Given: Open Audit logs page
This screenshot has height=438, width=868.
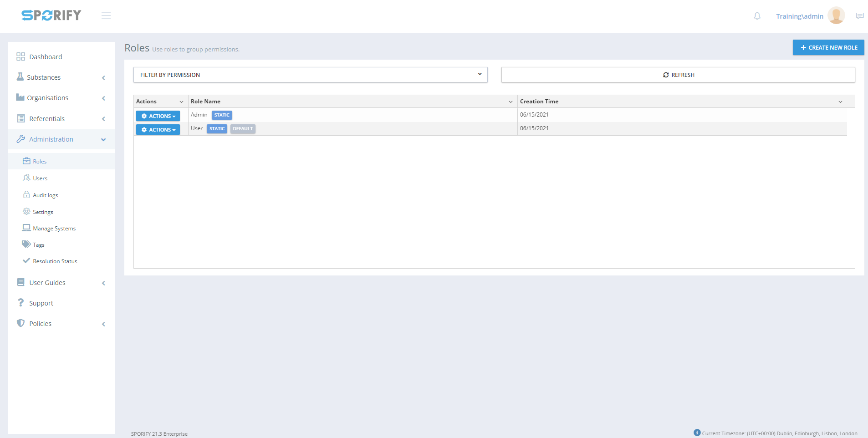Looking at the screenshot, I should click(45, 195).
